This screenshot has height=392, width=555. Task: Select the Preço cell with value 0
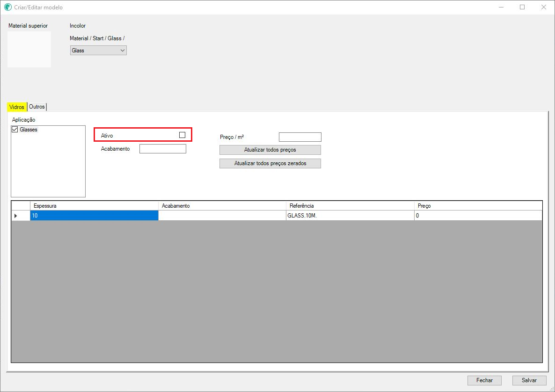tap(478, 216)
